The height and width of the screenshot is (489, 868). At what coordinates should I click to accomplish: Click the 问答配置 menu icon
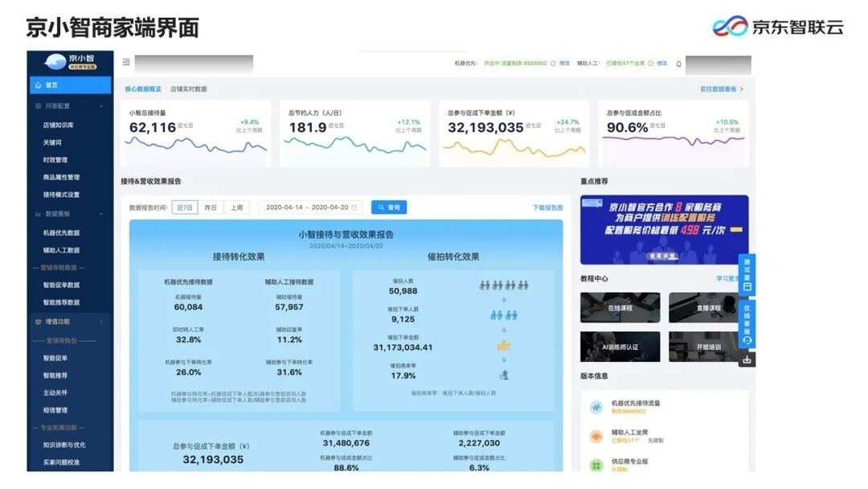click(39, 106)
